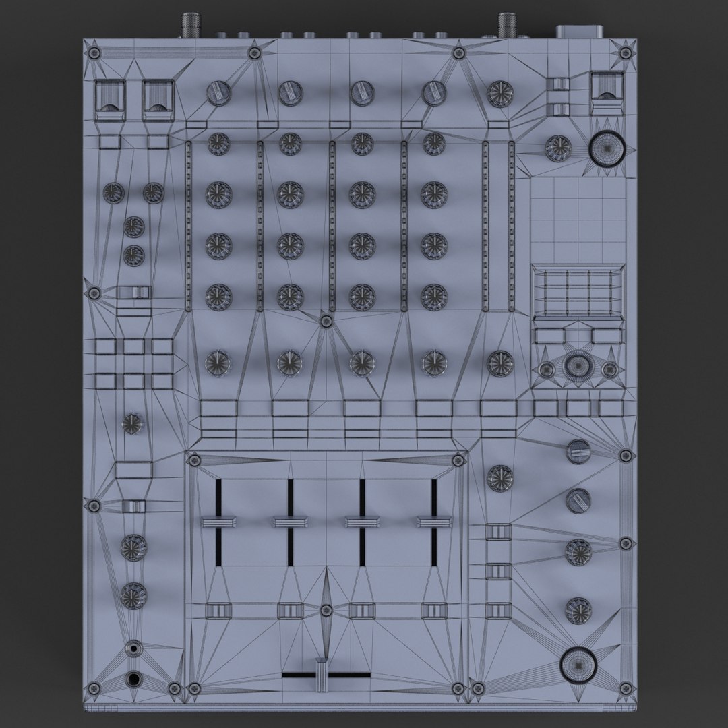728x728 pixels.
Task: Select the third channel fader cap from the left
Action: click(362, 522)
